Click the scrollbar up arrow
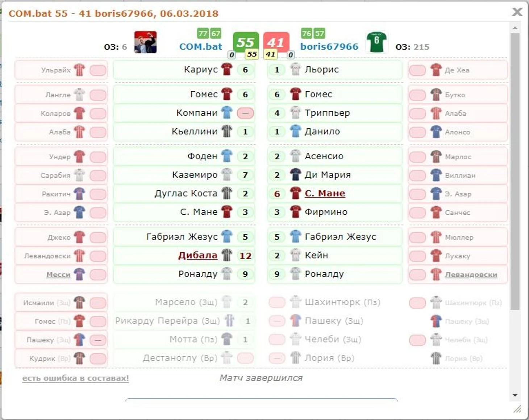Screen dimensions: 529x420 tap(515, 28)
